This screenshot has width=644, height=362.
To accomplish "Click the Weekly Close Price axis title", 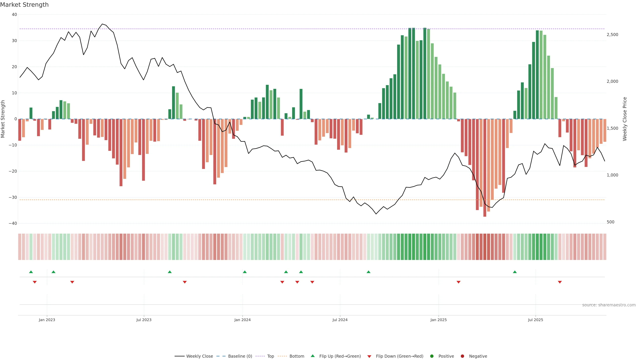I will click(625, 119).
